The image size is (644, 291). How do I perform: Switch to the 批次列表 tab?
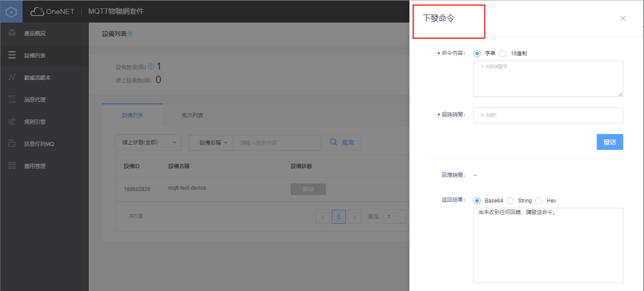[193, 115]
